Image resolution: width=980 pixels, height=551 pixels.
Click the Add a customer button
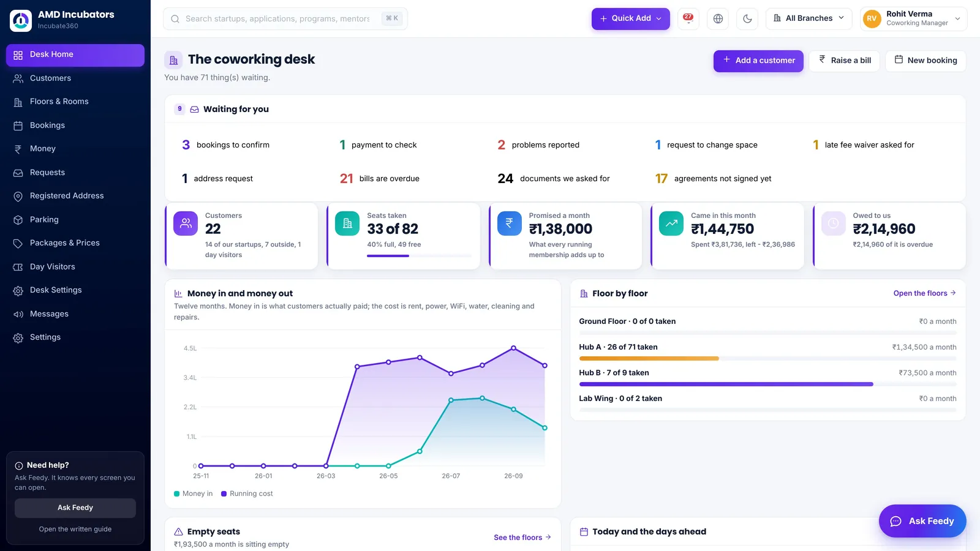[x=758, y=61]
